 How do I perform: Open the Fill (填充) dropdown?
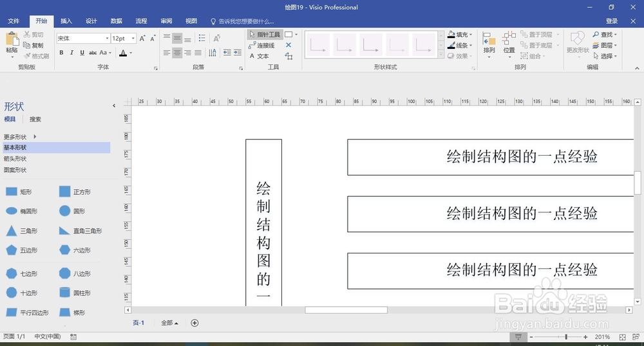coord(460,35)
